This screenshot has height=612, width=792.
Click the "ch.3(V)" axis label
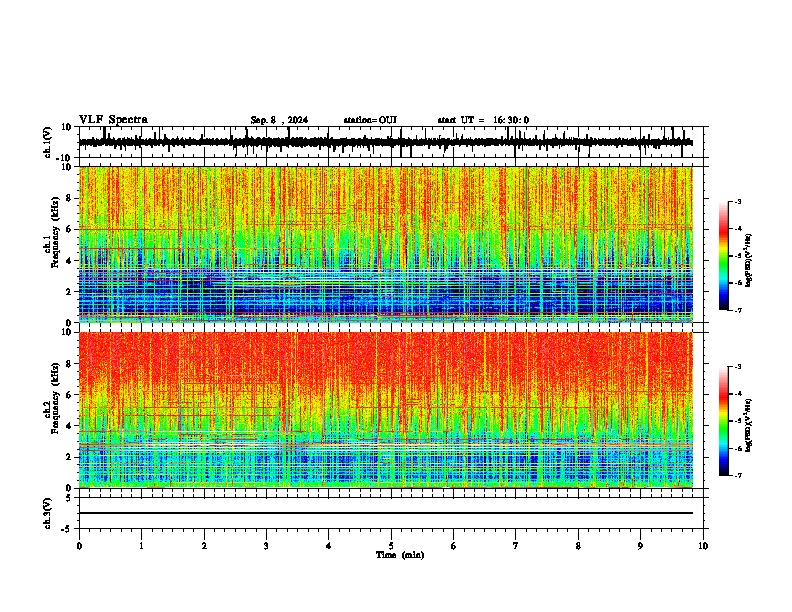pyautogui.click(x=48, y=513)
